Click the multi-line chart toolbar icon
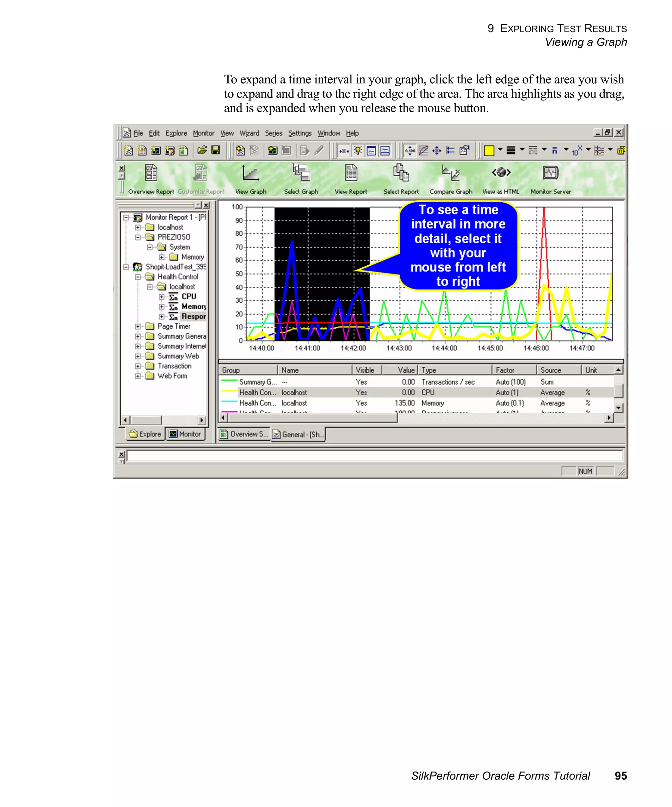 pyautogui.click(x=598, y=151)
